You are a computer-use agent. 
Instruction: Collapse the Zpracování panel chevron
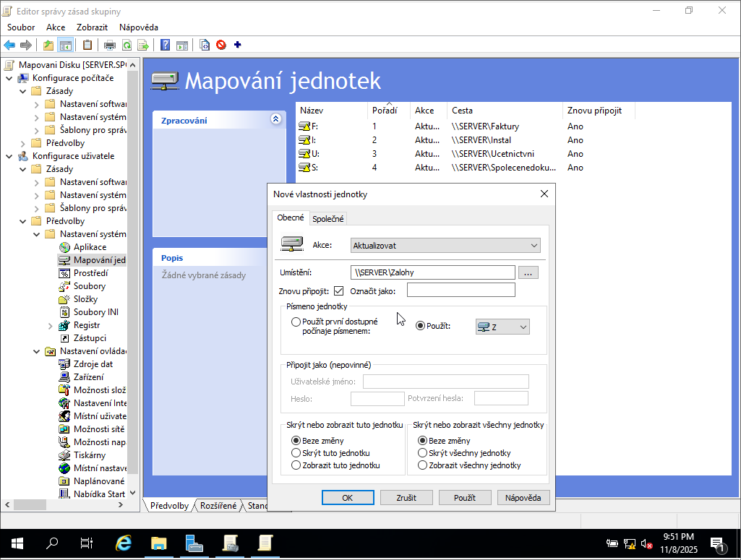point(275,119)
